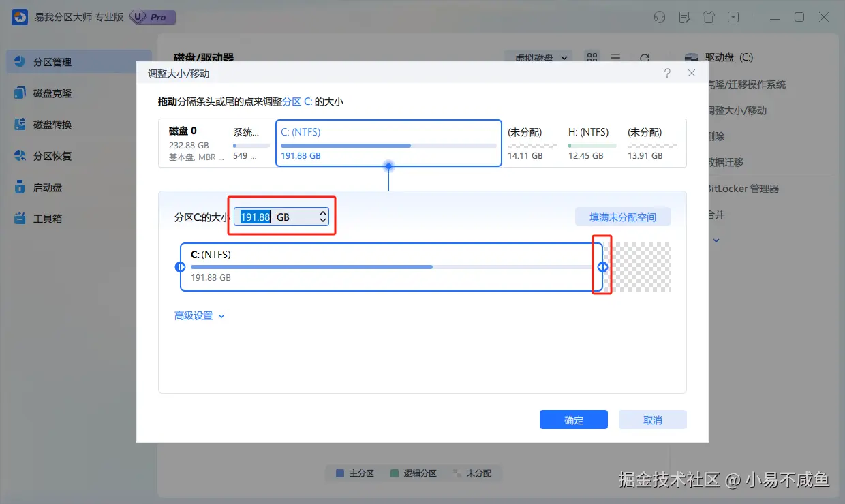Open the 虚拟磁盘 dropdown
845x504 pixels.
542,58
